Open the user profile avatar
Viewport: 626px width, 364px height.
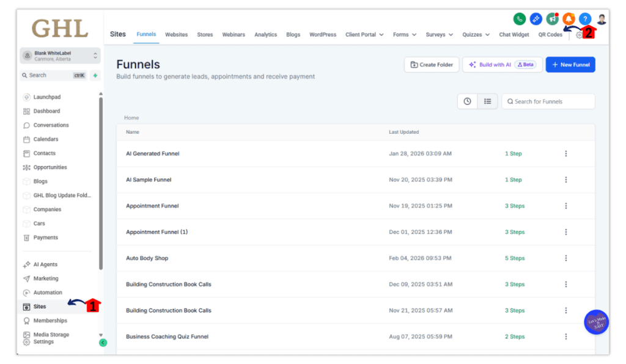coord(602,19)
